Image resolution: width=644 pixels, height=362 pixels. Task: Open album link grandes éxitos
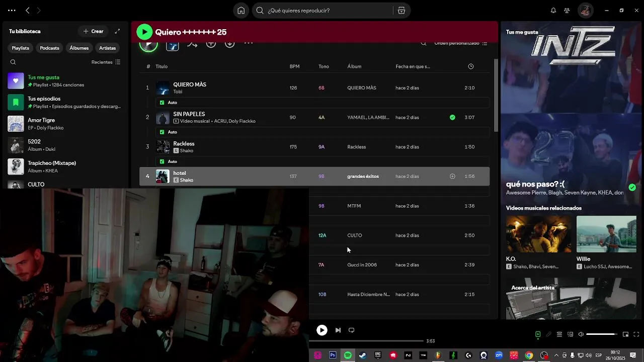363,176
